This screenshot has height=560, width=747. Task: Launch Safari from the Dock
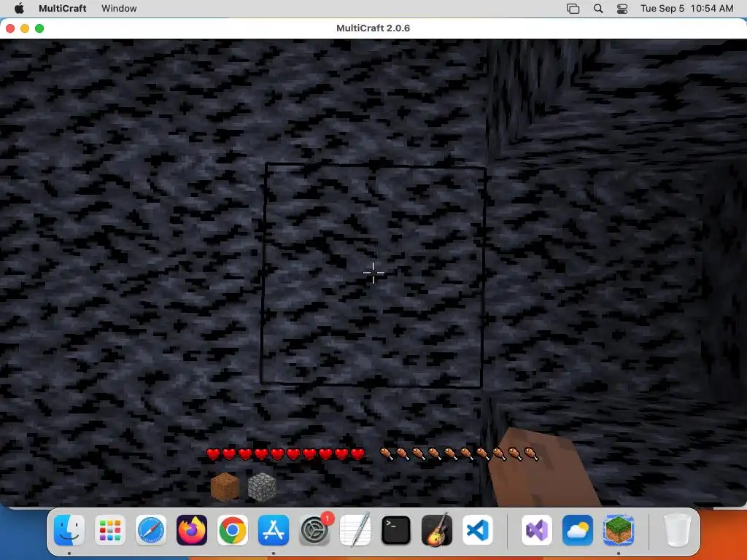(151, 530)
